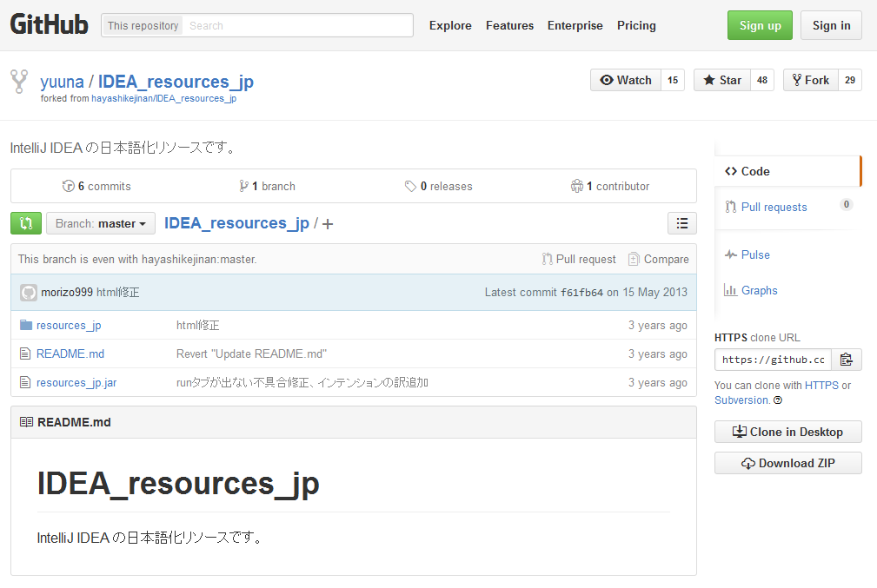877x588 pixels.
Task: Click the list view icon button
Action: 681,223
